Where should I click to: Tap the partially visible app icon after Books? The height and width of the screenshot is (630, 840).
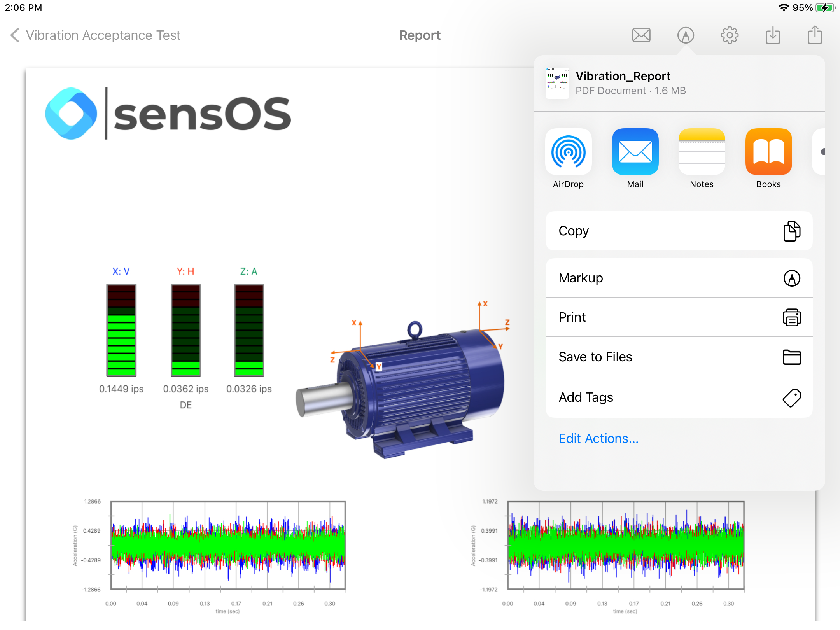point(819,152)
